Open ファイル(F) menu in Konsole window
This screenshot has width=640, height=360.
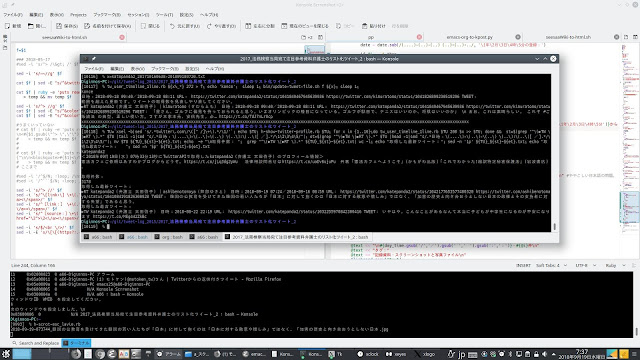pos(94,69)
